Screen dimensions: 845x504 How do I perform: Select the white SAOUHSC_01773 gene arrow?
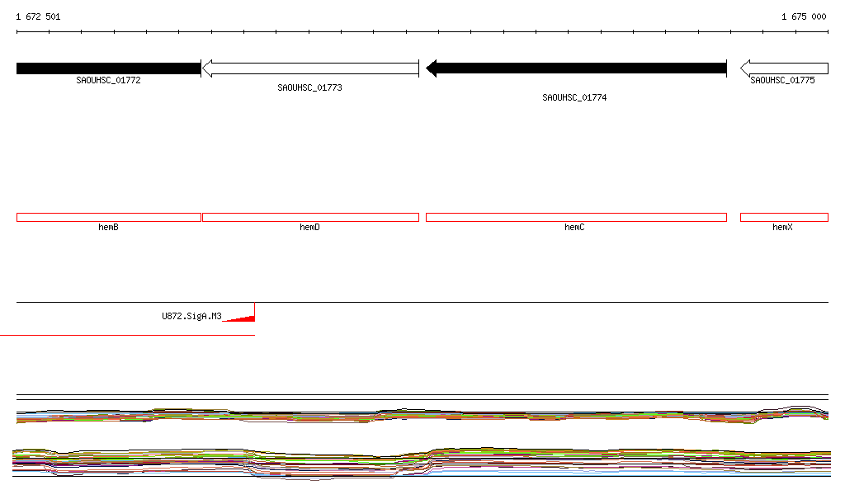point(310,68)
